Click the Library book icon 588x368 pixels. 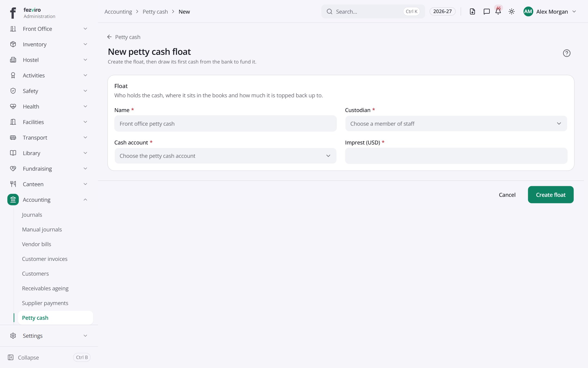pos(13,153)
